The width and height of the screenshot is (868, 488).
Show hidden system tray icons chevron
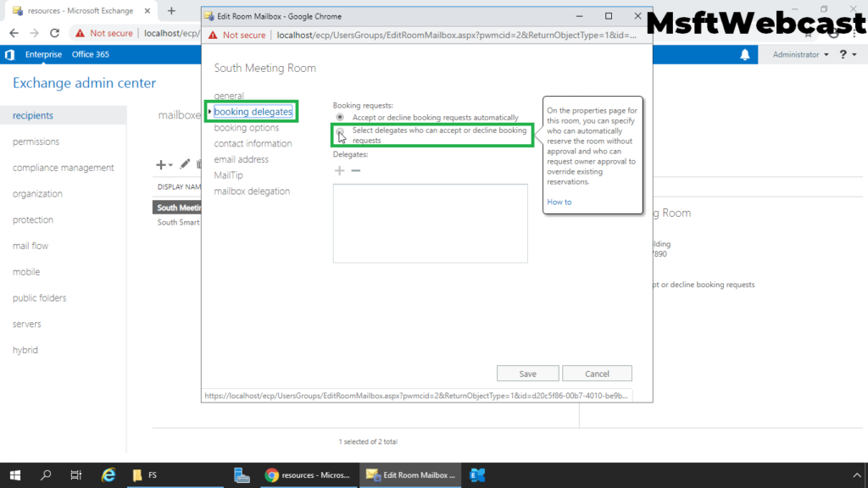coord(856,474)
